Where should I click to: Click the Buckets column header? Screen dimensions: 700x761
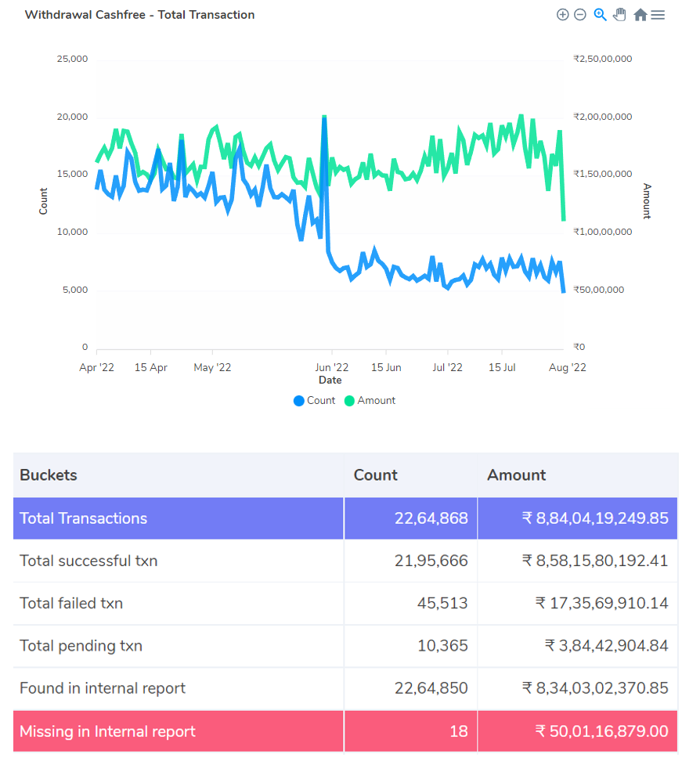point(49,475)
